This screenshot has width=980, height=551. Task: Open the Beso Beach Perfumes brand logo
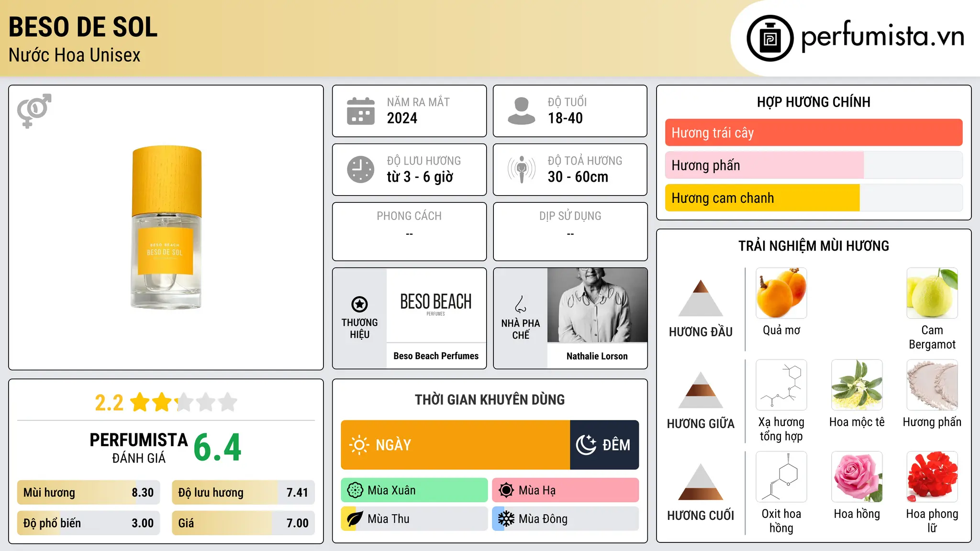pyautogui.click(x=436, y=305)
